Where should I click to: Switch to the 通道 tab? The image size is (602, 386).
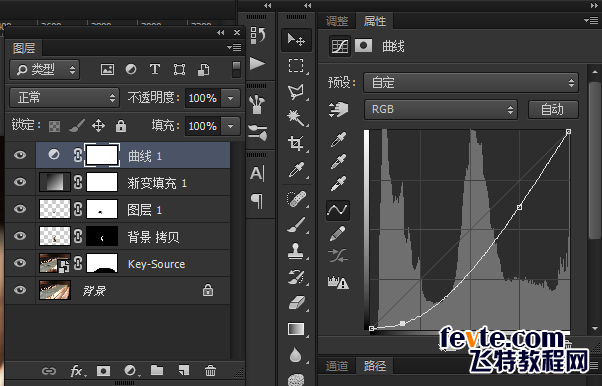pos(337,366)
